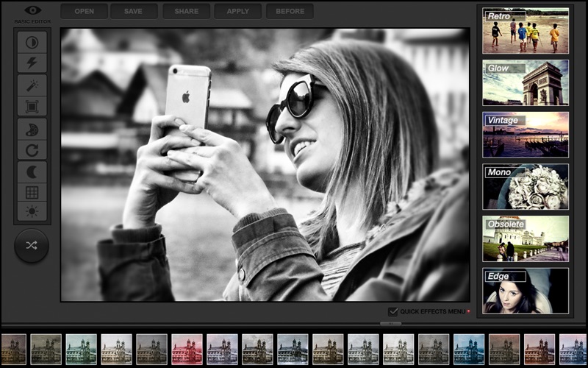Select the red-tinted filter thumbnail in filmstrip
This screenshot has width=588, height=368.
click(x=187, y=349)
